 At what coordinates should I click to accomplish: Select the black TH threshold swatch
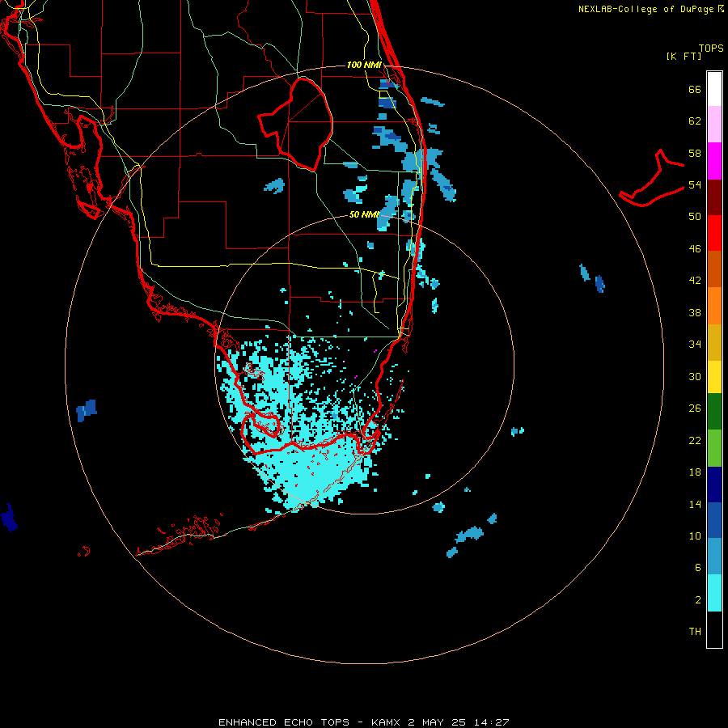(x=714, y=629)
